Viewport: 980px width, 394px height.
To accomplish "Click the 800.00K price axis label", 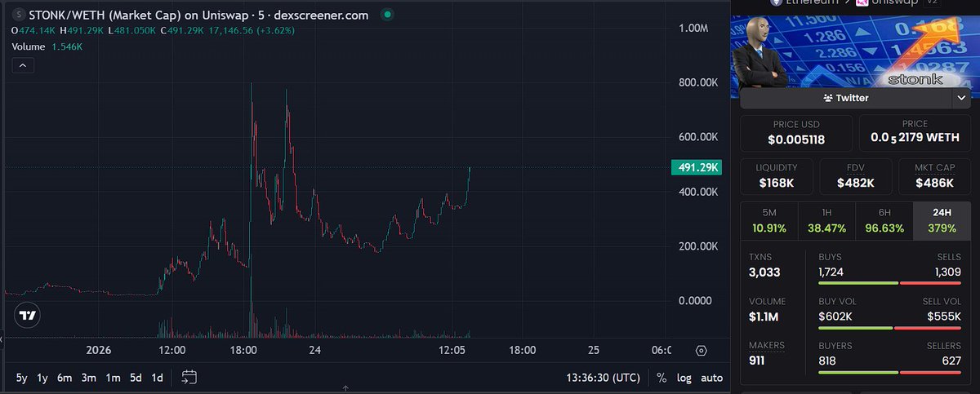I will tap(698, 82).
